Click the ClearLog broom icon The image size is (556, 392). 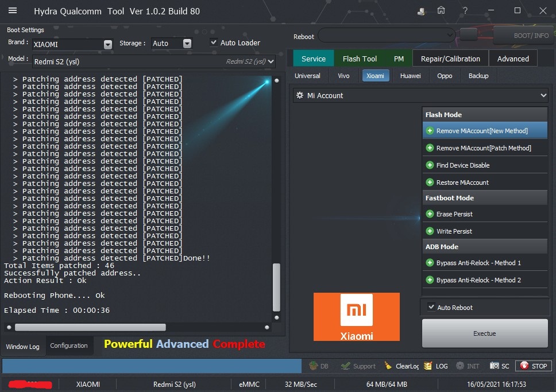[388, 366]
